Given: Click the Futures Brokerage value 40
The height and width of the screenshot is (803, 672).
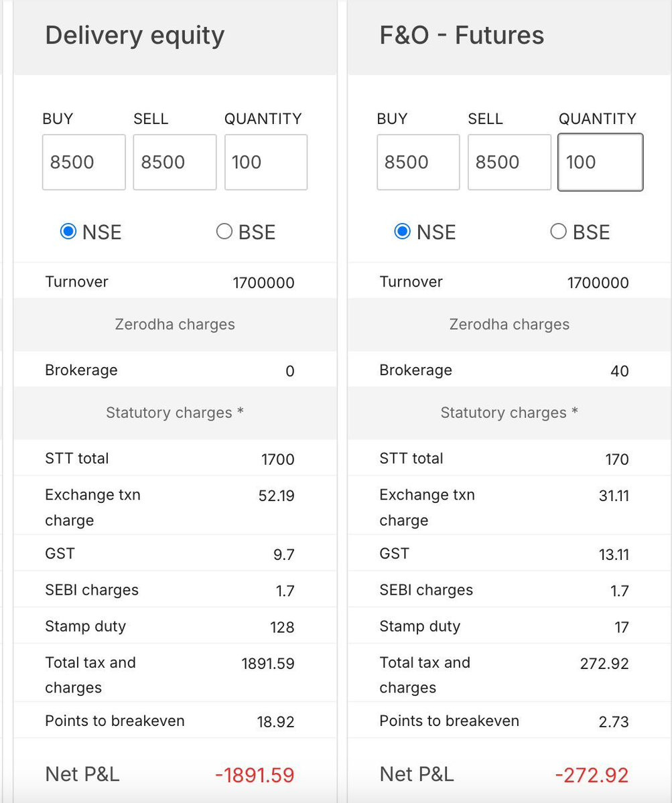Looking at the screenshot, I should pos(620,371).
